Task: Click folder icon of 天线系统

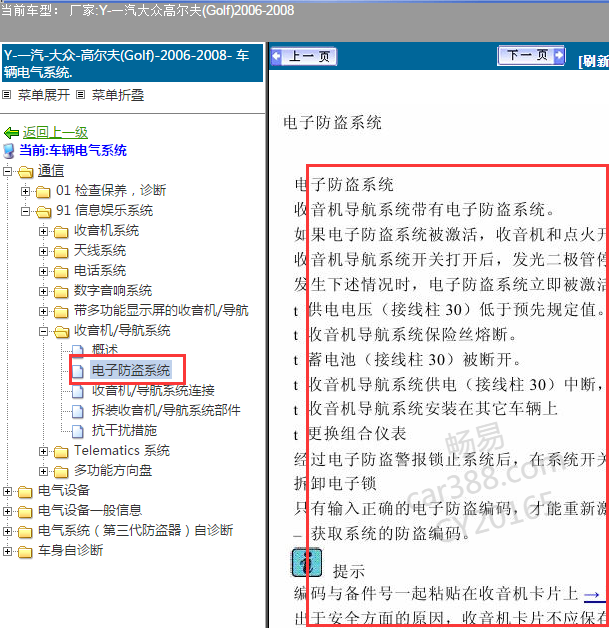Action: (x=61, y=252)
